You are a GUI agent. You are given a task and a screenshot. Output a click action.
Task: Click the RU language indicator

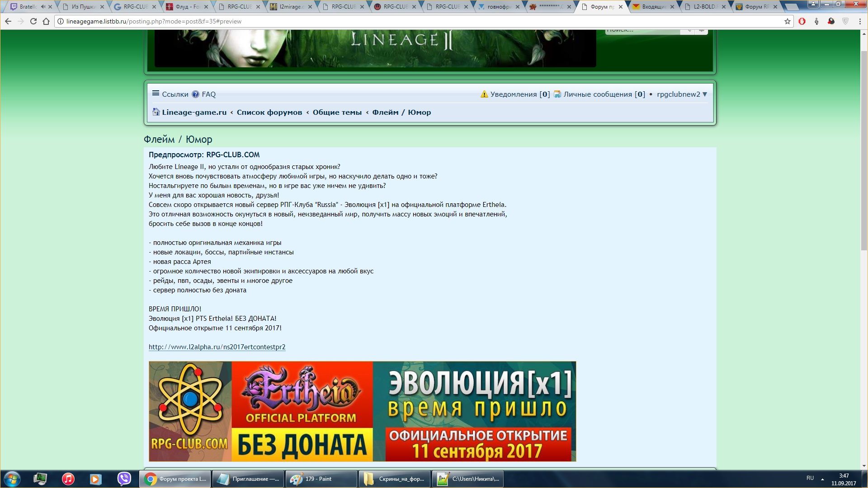coord(810,478)
